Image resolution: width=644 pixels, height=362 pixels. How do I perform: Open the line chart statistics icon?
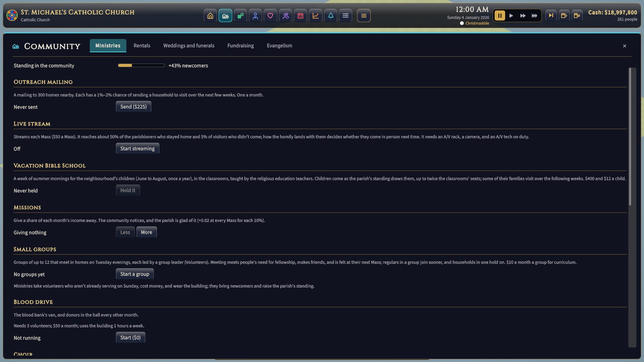(316, 16)
